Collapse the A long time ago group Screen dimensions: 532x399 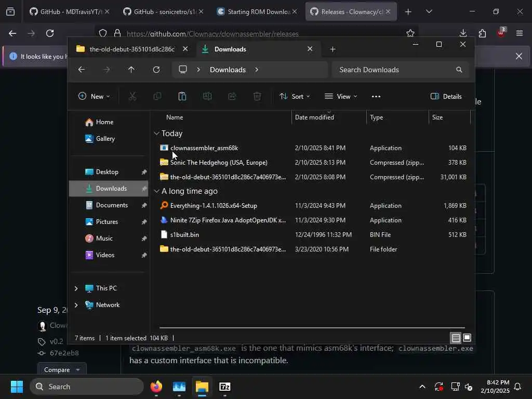[x=156, y=191]
